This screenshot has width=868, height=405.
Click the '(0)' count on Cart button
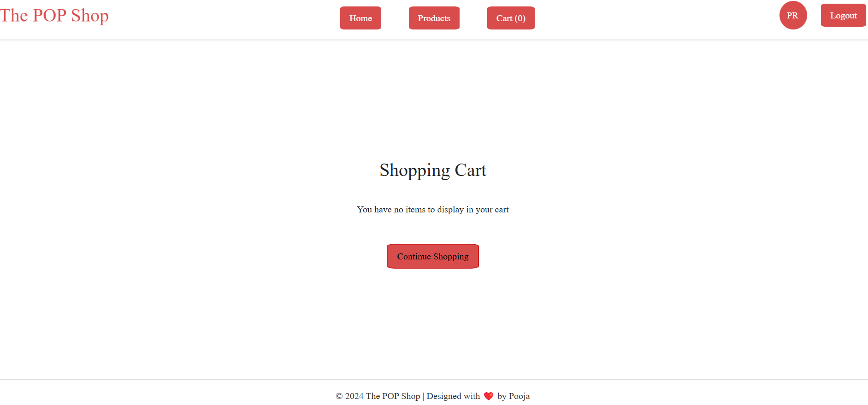coord(520,18)
